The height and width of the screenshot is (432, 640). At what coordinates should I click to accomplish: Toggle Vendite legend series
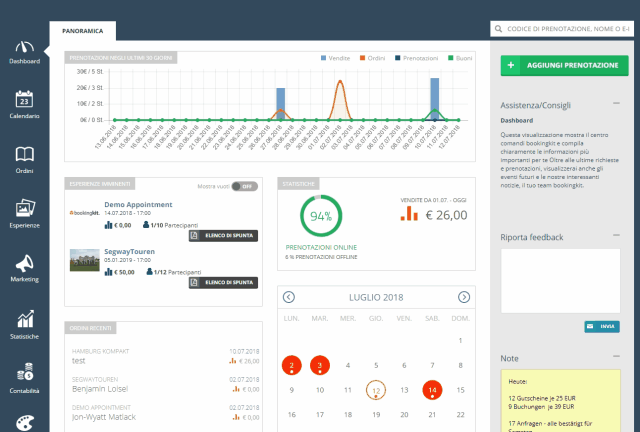336,58
